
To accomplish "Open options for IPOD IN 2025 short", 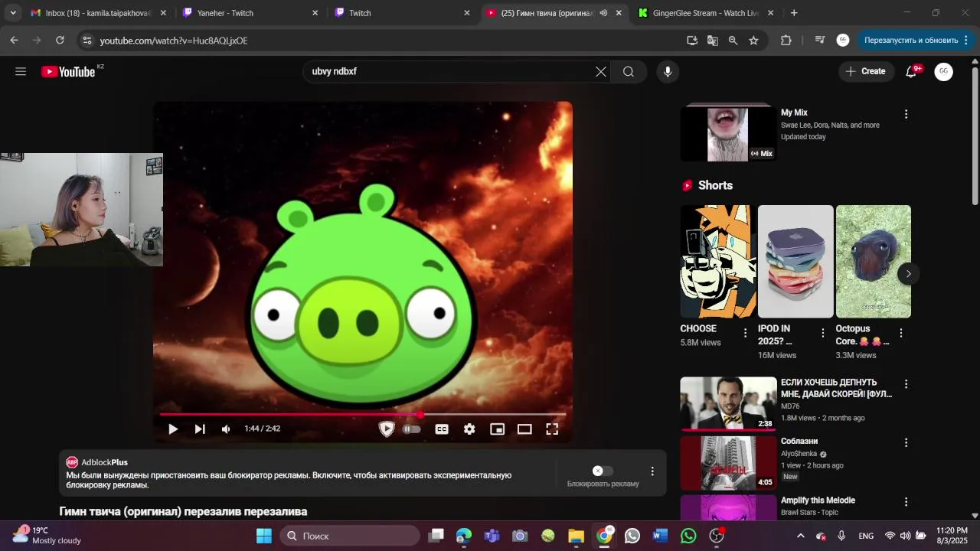I will pyautogui.click(x=823, y=333).
